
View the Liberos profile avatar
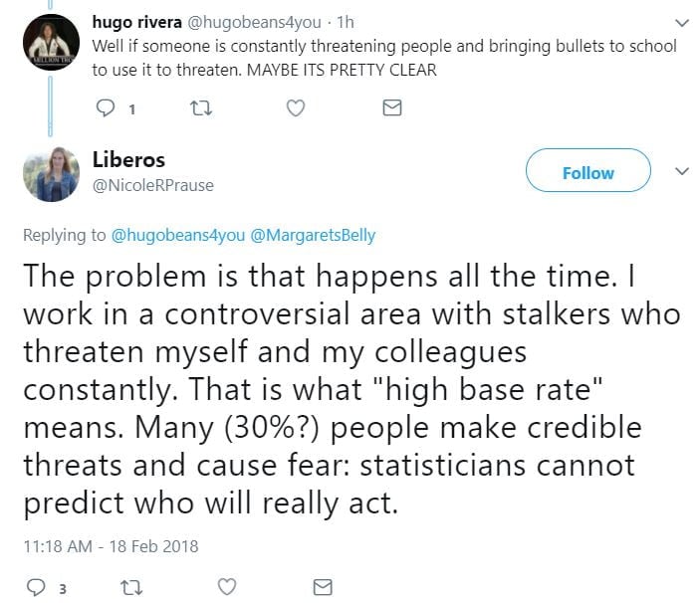(x=49, y=171)
